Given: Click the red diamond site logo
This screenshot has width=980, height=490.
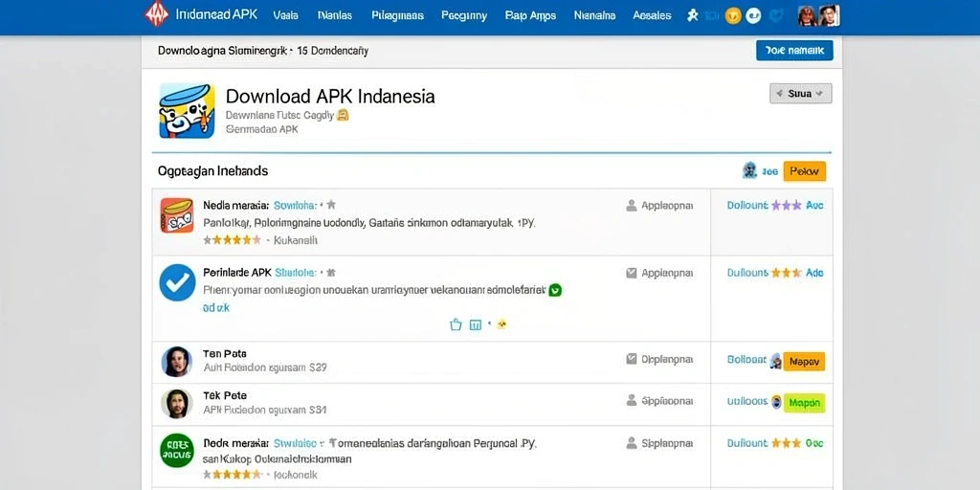Looking at the screenshot, I should coord(156,14).
